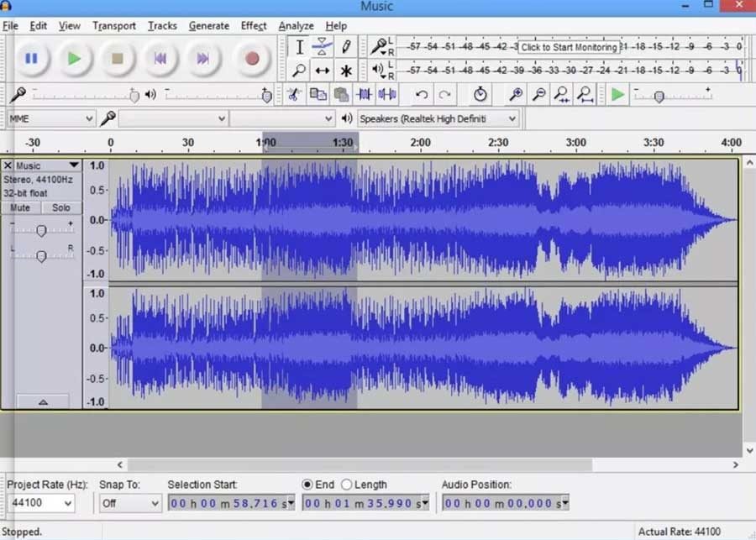Click to Start Monitoring on the recording meter
Viewport: 756px width, 540px height.
569,47
